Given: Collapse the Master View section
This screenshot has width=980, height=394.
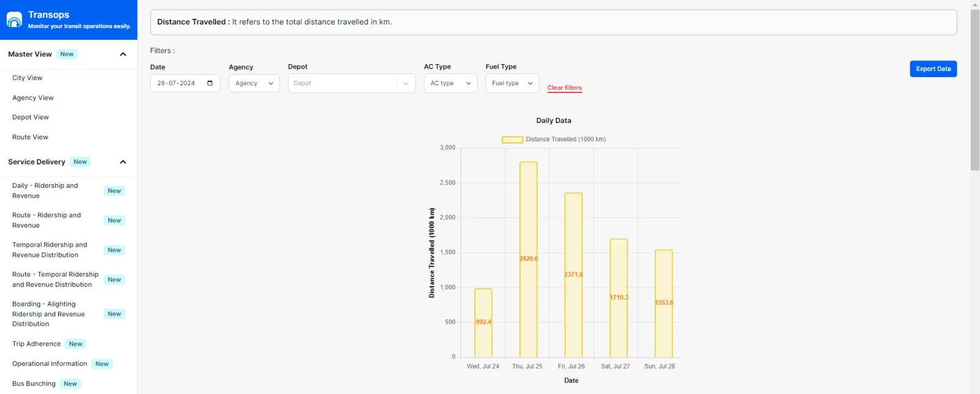Looking at the screenshot, I should 123,54.
